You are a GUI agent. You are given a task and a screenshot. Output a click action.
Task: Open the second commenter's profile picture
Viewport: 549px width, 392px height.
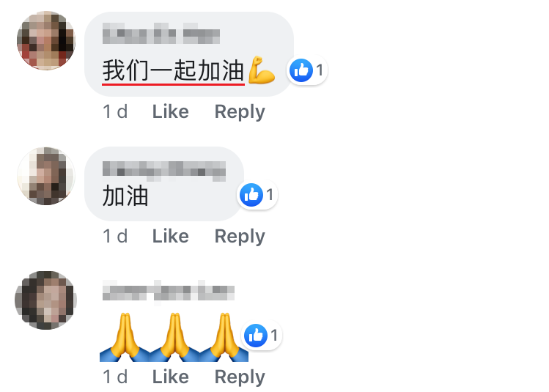pos(46,176)
